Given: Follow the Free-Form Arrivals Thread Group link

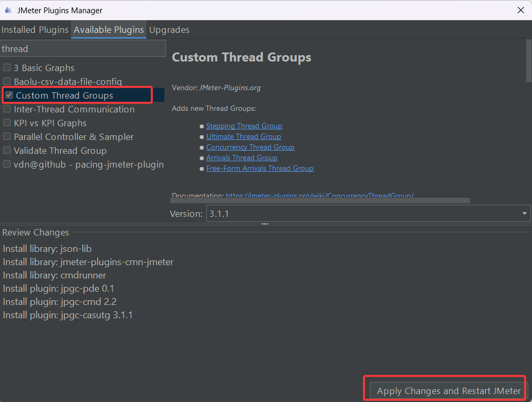Looking at the screenshot, I should [x=260, y=168].
